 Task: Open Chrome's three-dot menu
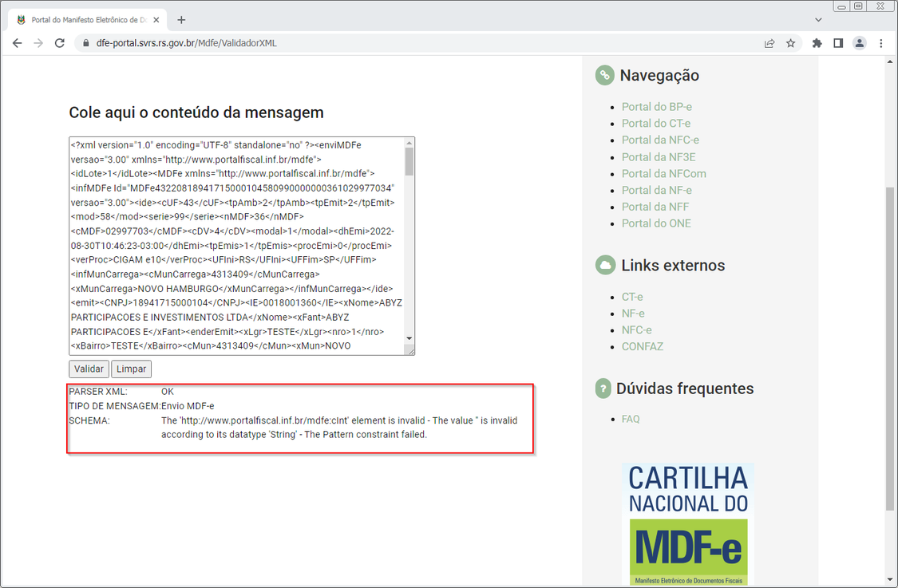[880, 43]
